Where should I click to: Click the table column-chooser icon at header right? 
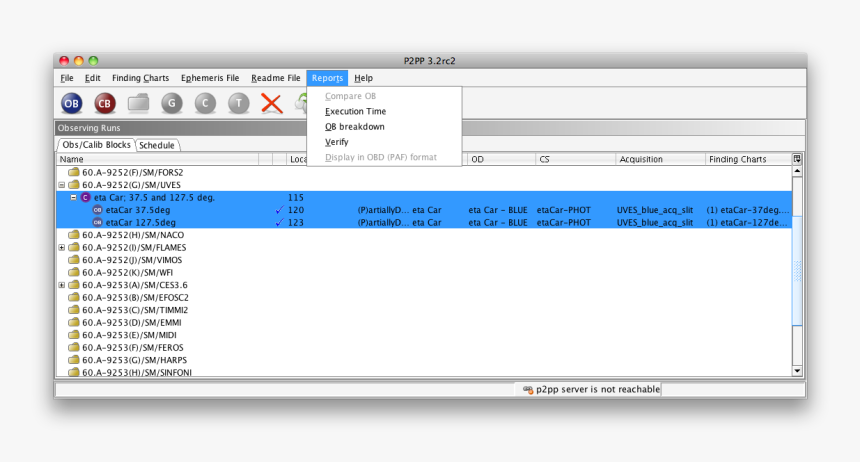(797, 159)
